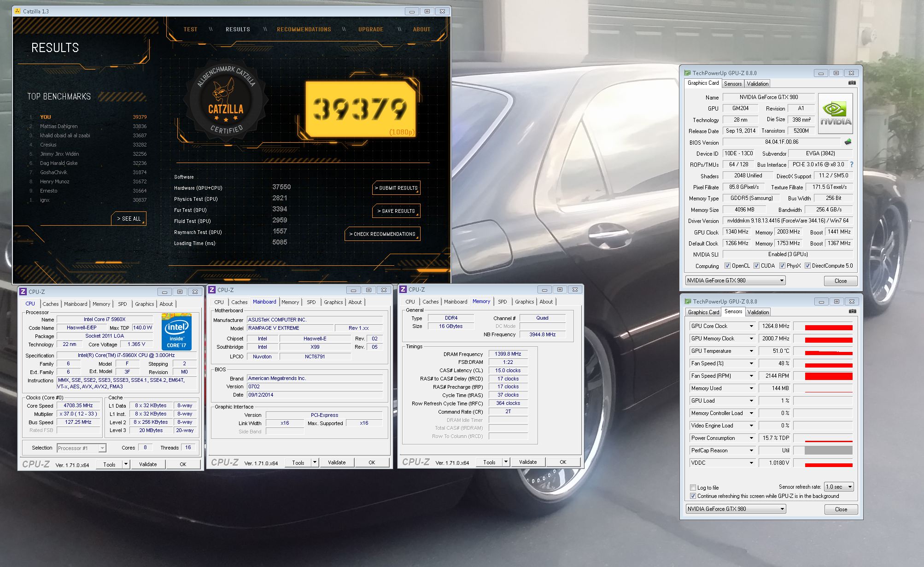The height and width of the screenshot is (567, 924).
Task: Click the Driver Version field in GPU-Z
Action: [x=788, y=221]
